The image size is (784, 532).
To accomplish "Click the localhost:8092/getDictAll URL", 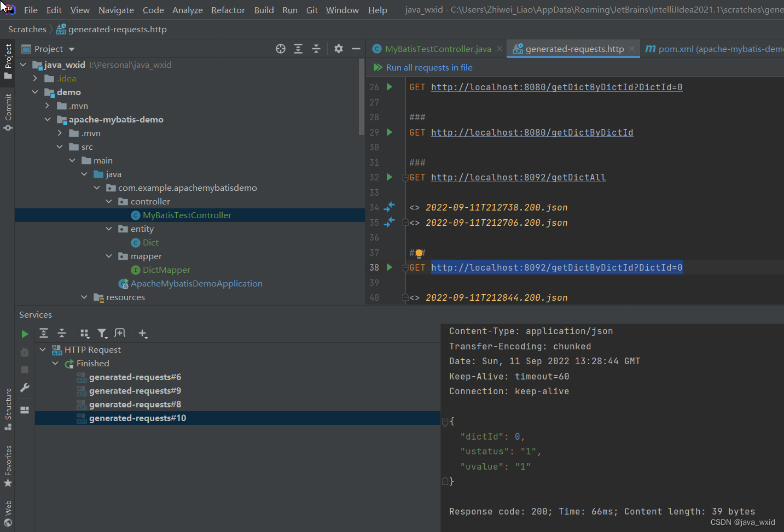I will pos(518,177).
